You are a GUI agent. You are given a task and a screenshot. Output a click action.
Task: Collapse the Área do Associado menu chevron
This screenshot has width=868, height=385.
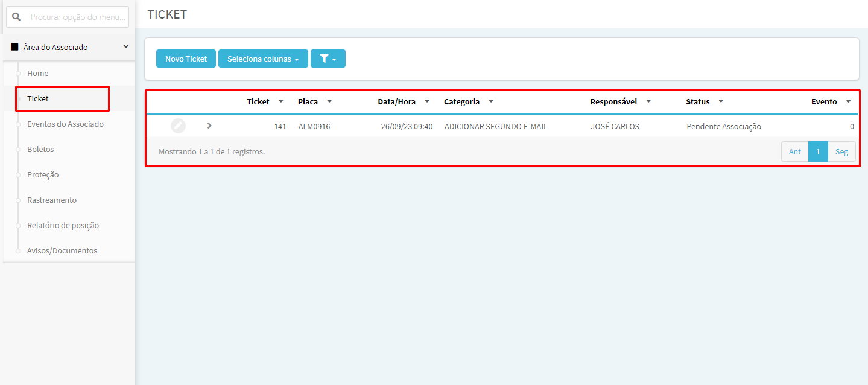(125, 46)
